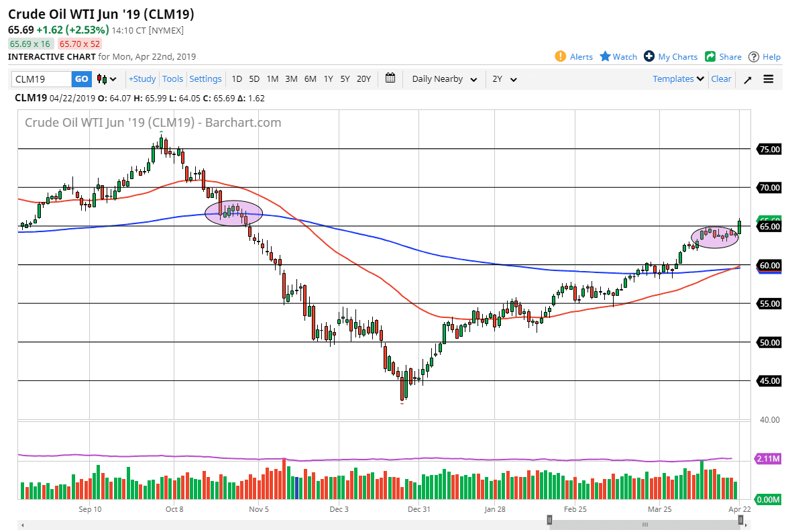786x532 pixels.
Task: Open the Help question mark icon
Action: coord(754,56)
